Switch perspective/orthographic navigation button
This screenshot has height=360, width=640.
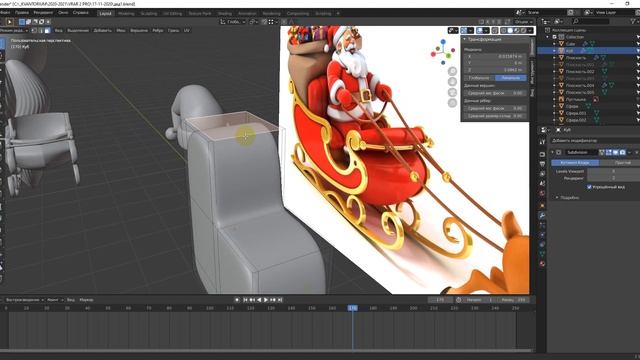[x=452, y=103]
